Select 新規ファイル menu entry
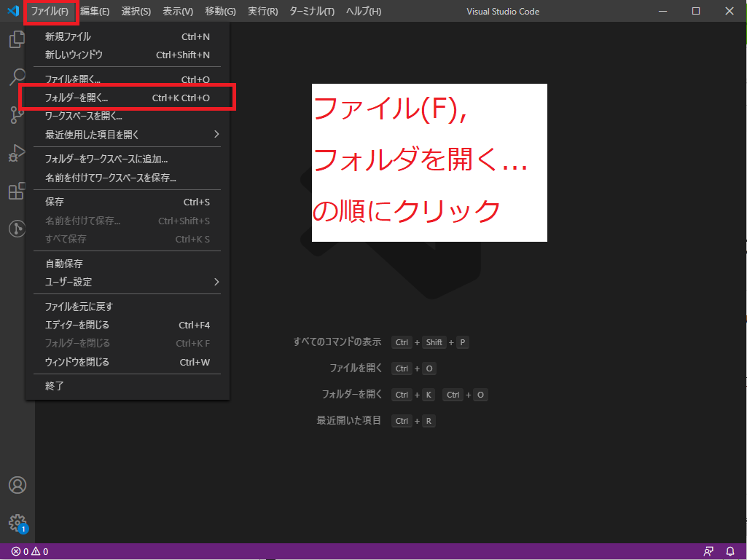 point(128,36)
